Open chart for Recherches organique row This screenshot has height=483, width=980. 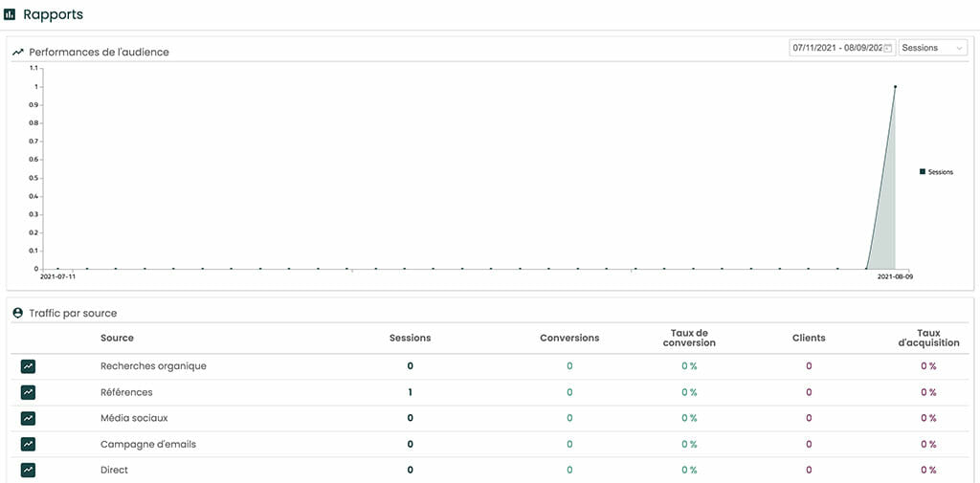click(28, 366)
